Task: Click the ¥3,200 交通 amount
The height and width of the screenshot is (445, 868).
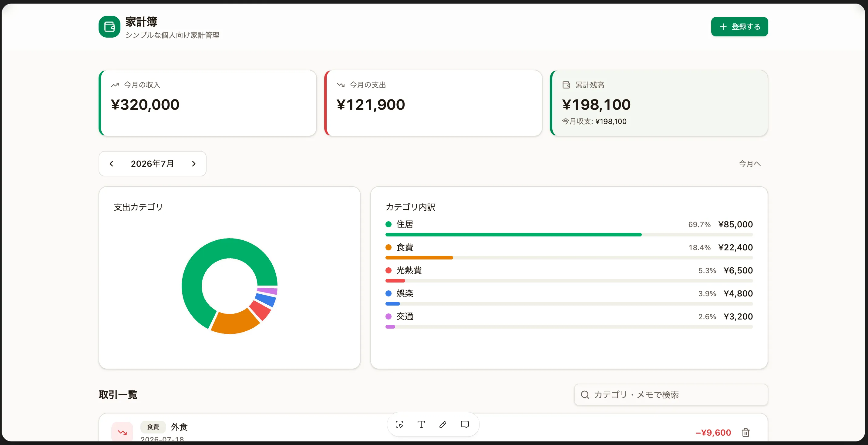Action: [738, 317]
